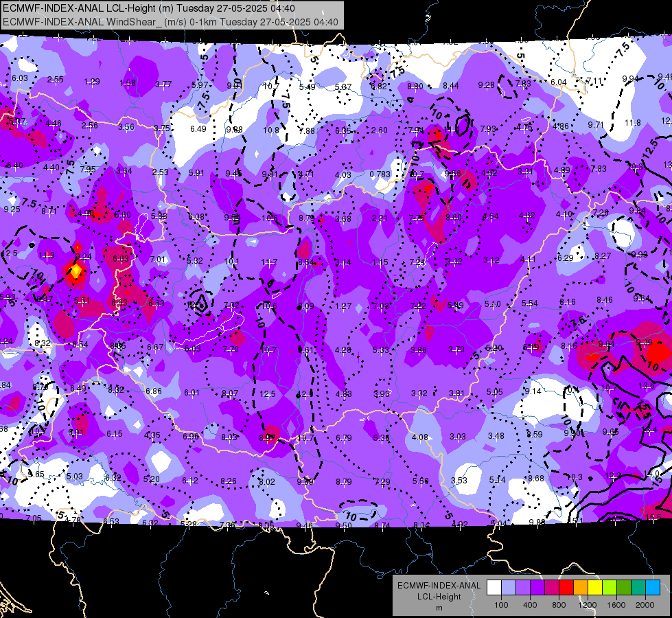Click the white legend swatch below 100 m
The image size is (672, 618).
click(x=494, y=588)
